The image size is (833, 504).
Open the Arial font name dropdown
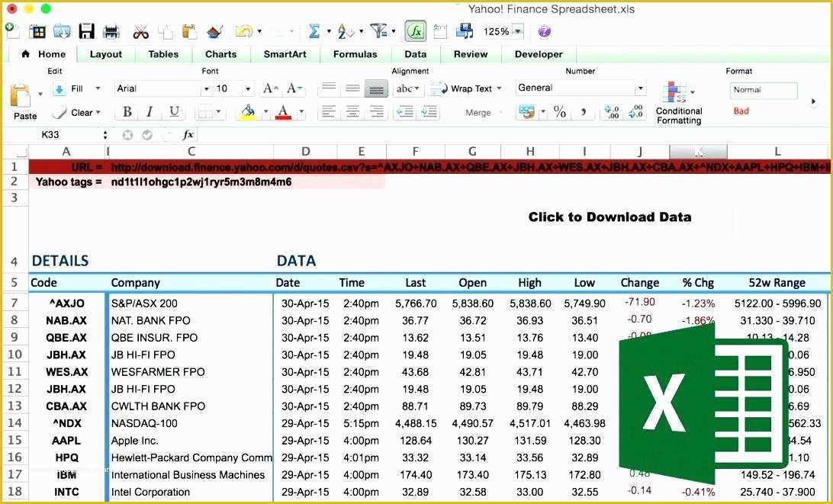[x=206, y=89]
